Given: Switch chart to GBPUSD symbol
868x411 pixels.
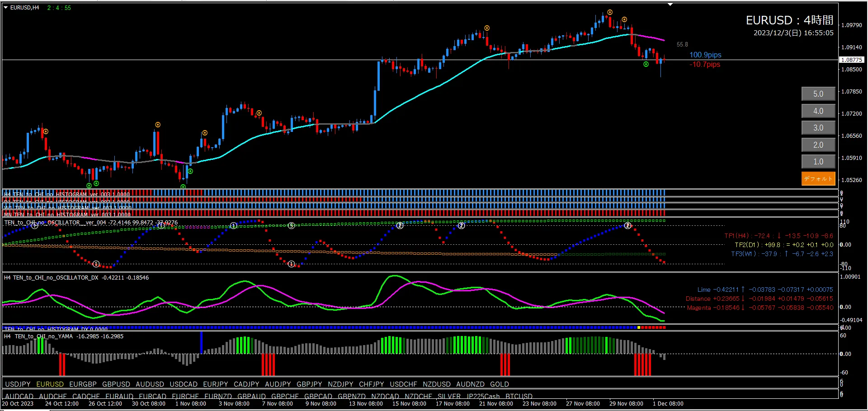Looking at the screenshot, I should [x=116, y=384].
